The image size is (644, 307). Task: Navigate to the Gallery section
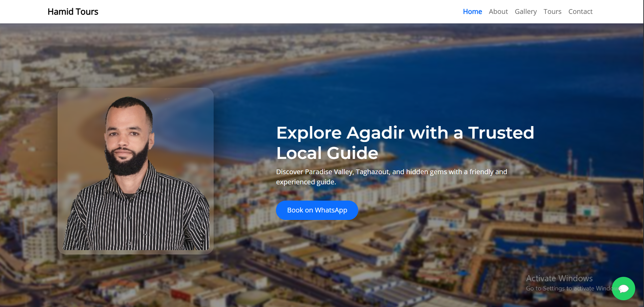pyautogui.click(x=525, y=12)
